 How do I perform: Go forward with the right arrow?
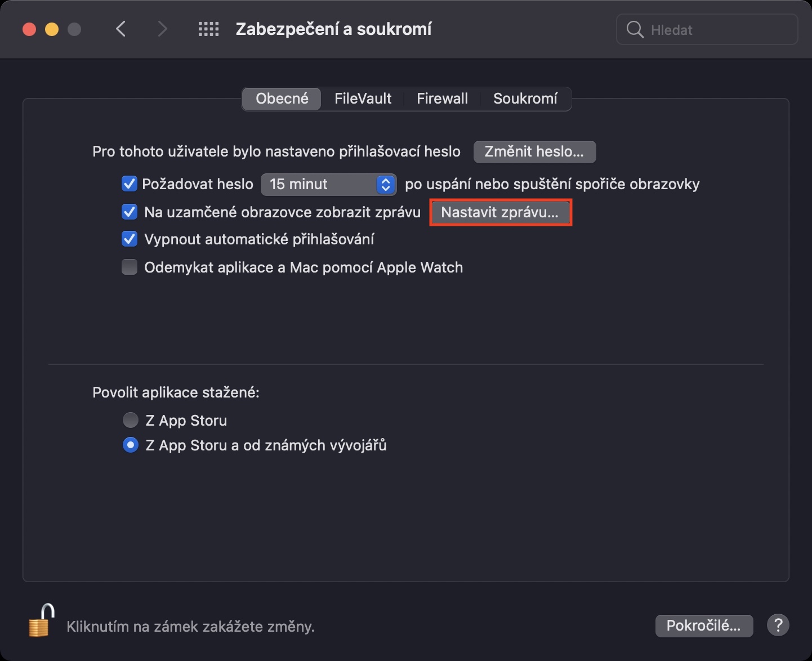162,29
